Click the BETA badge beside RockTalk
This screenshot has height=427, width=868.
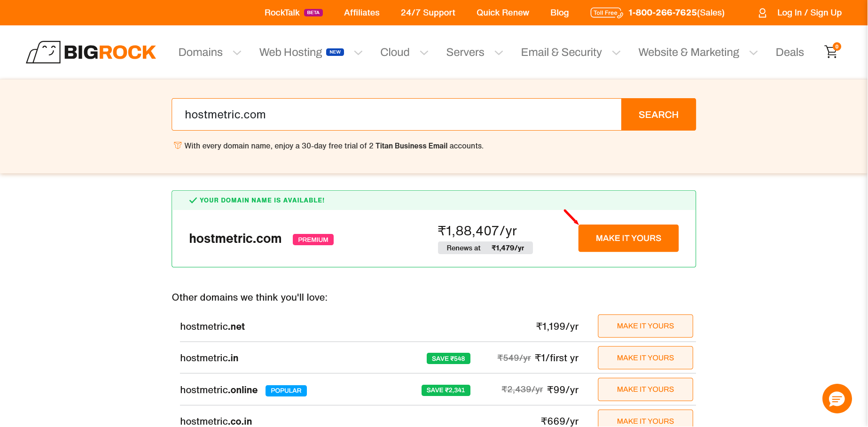point(313,13)
